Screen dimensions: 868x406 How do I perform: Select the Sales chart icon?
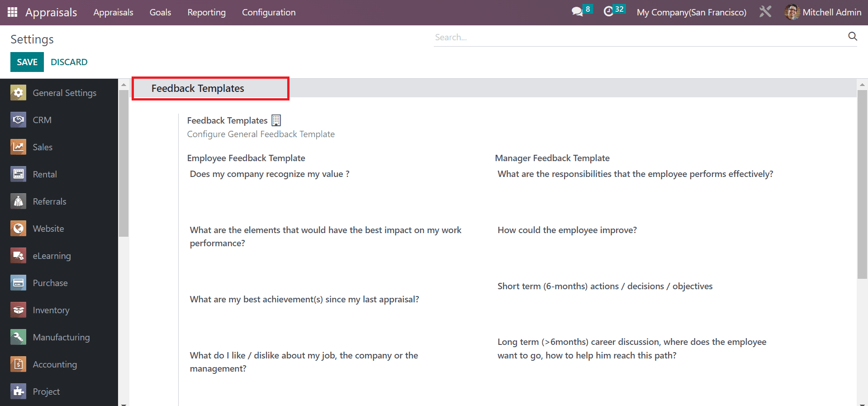[19, 147]
